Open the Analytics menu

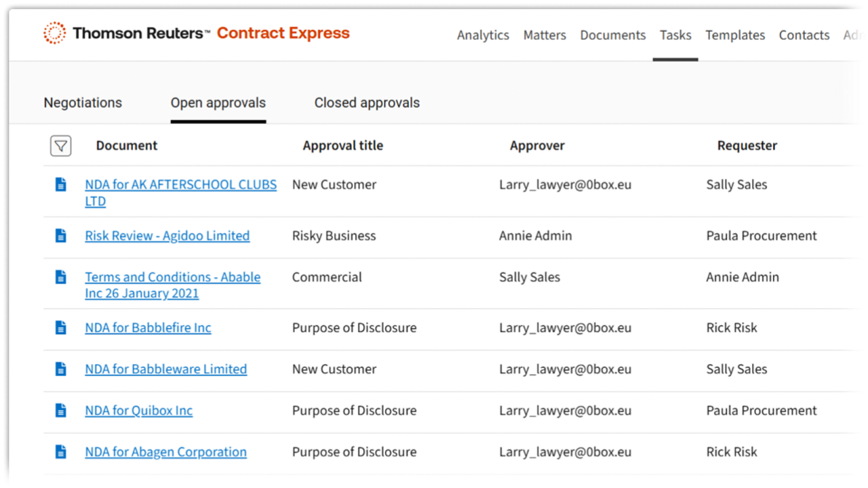tap(483, 35)
